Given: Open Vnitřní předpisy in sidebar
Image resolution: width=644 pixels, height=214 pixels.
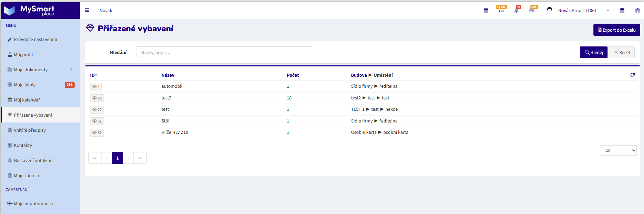Looking at the screenshot, I should [40, 130].
